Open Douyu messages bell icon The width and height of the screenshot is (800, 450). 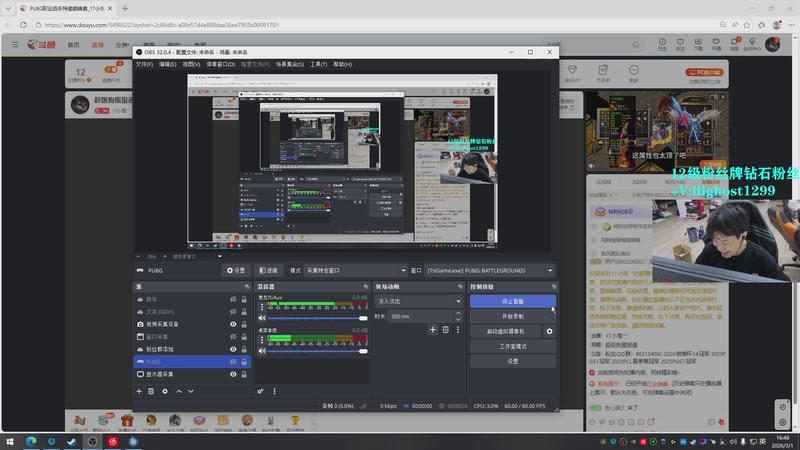click(x=734, y=44)
